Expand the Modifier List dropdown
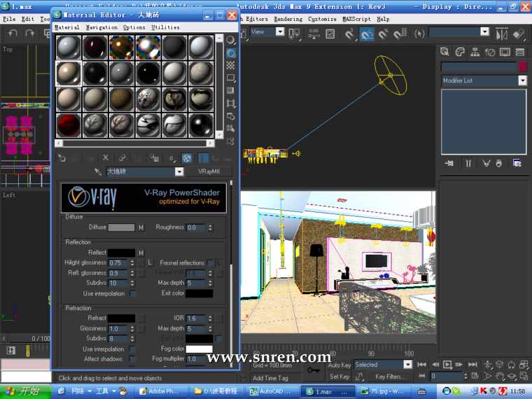This screenshot has width=532, height=399. click(x=522, y=80)
